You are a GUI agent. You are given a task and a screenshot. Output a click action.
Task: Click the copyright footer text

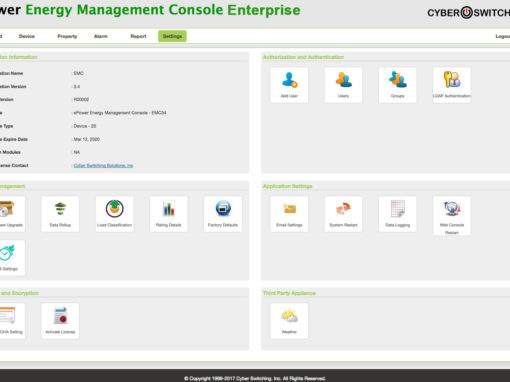[255, 378]
